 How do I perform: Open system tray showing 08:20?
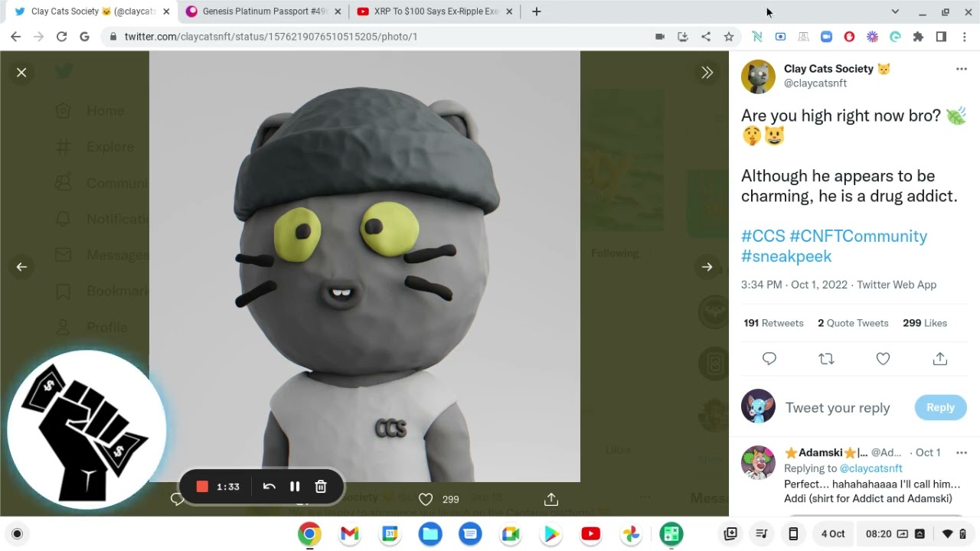coord(916,534)
